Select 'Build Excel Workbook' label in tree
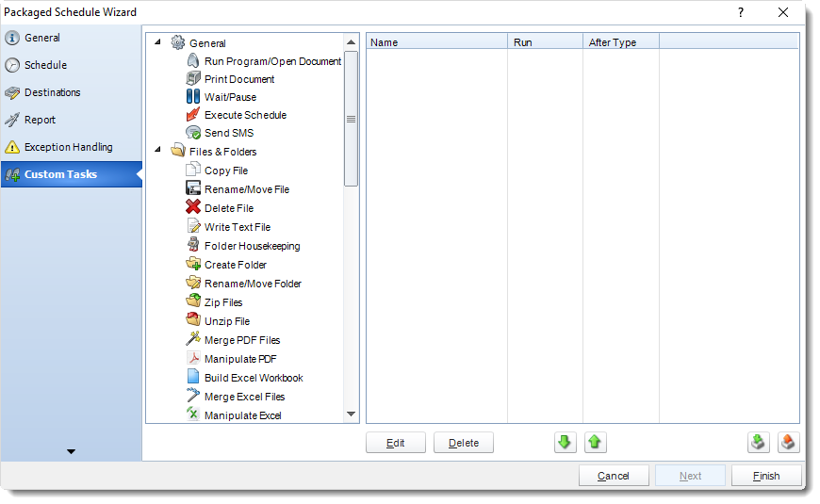820x504 pixels. tap(254, 378)
